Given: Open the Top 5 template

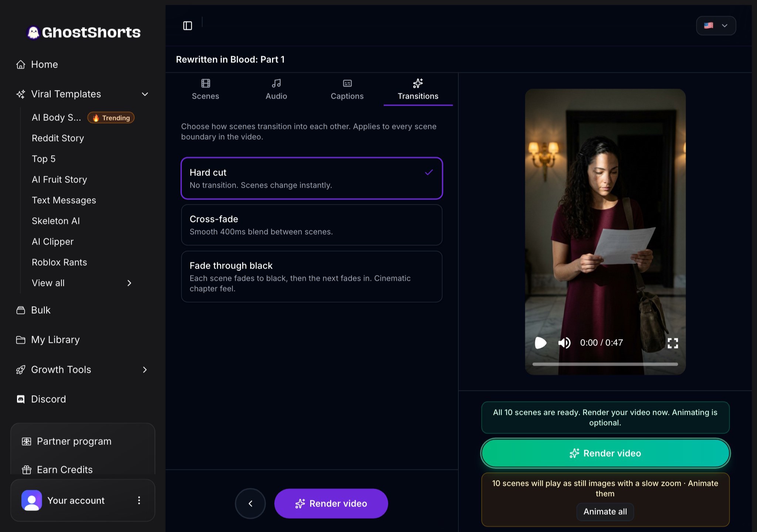Looking at the screenshot, I should point(44,159).
